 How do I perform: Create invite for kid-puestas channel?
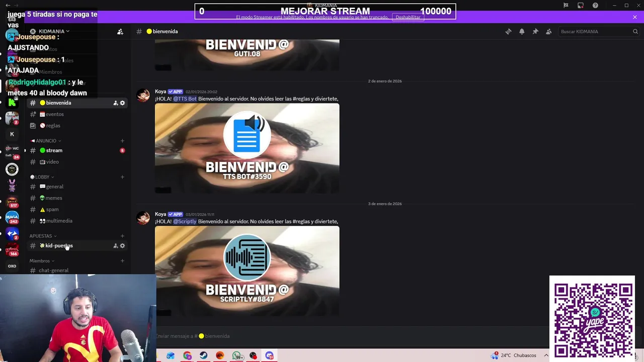[x=116, y=246]
